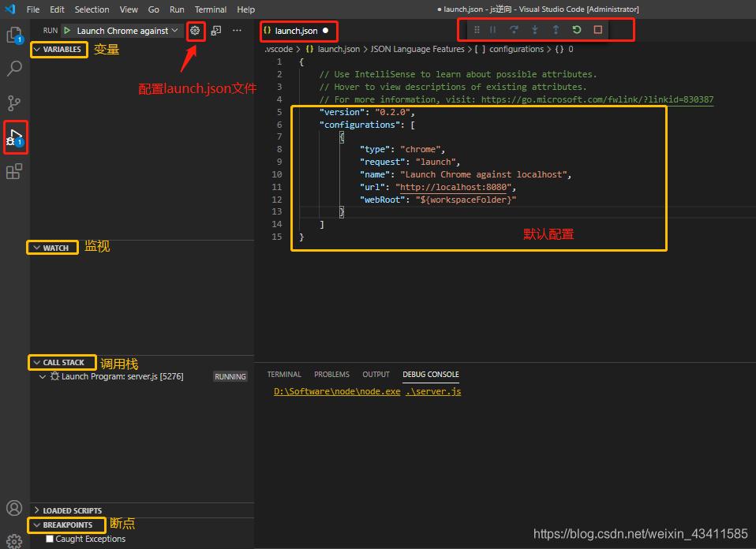Open the go.microsoft.com fwlink URL

(x=597, y=99)
